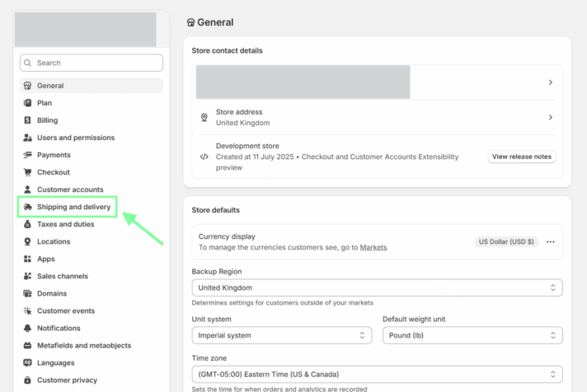The width and height of the screenshot is (587, 392).
Task: Select Users and permissions
Action: click(92, 138)
